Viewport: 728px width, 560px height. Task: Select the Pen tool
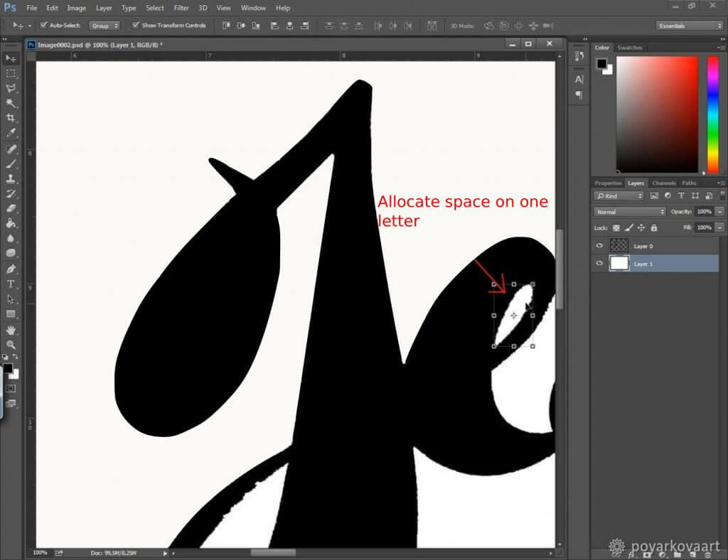click(x=11, y=269)
